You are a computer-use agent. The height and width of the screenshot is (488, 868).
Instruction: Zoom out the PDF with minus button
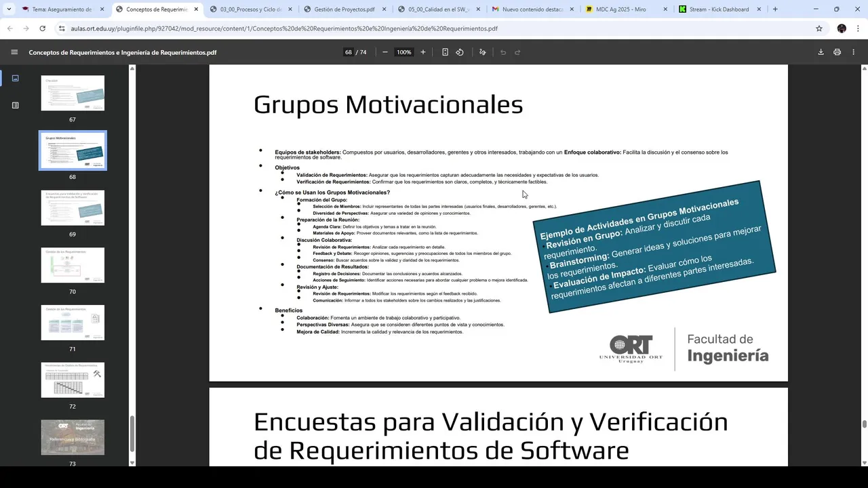click(x=385, y=52)
